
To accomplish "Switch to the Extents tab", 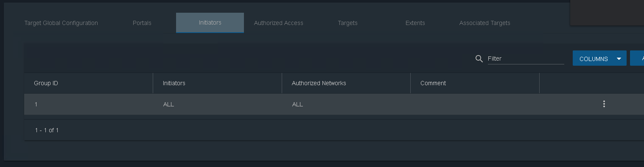I will [x=415, y=23].
